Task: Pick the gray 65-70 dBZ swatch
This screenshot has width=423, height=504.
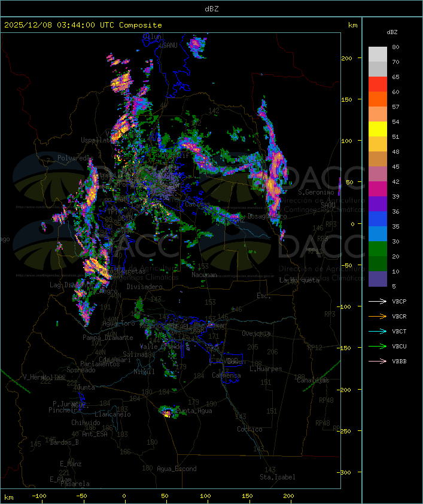Action: pos(378,69)
